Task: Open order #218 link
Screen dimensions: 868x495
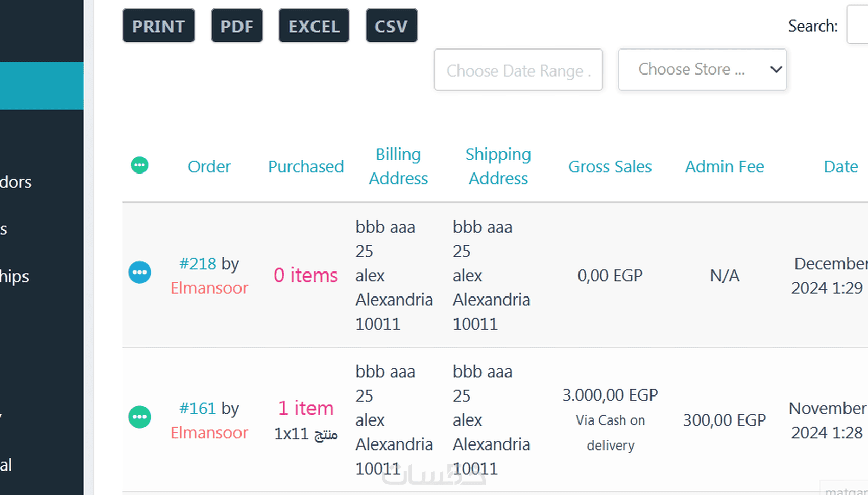Action: pos(198,264)
